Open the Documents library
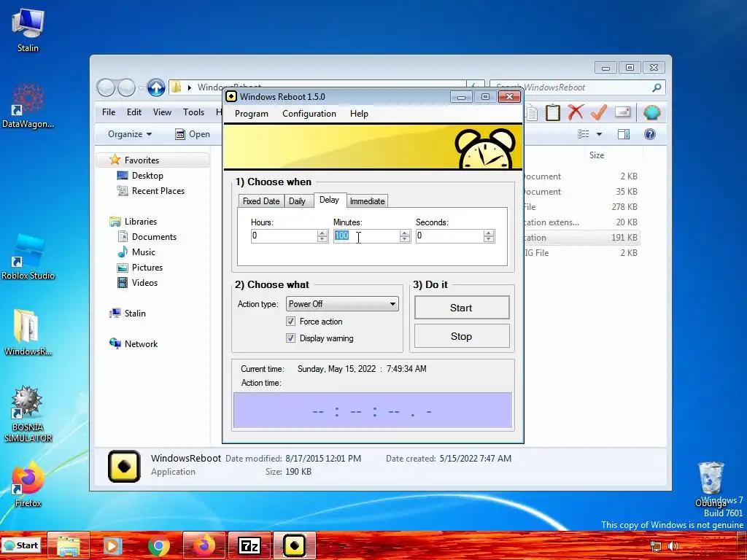Screen dimensions: 747x560 [154, 237]
